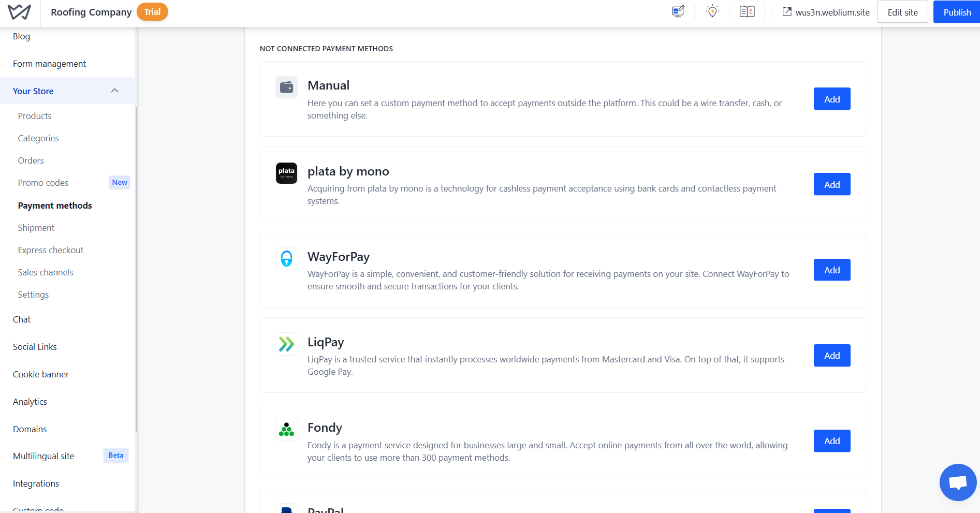
Task: Click the plata by mono logo
Action: tap(286, 173)
